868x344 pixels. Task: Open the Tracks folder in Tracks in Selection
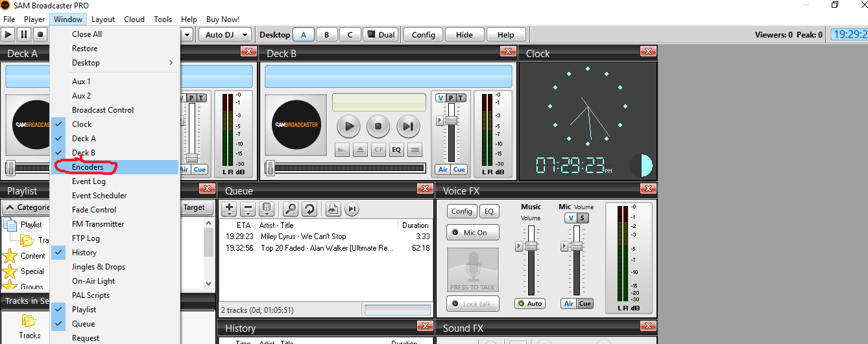pyautogui.click(x=29, y=327)
